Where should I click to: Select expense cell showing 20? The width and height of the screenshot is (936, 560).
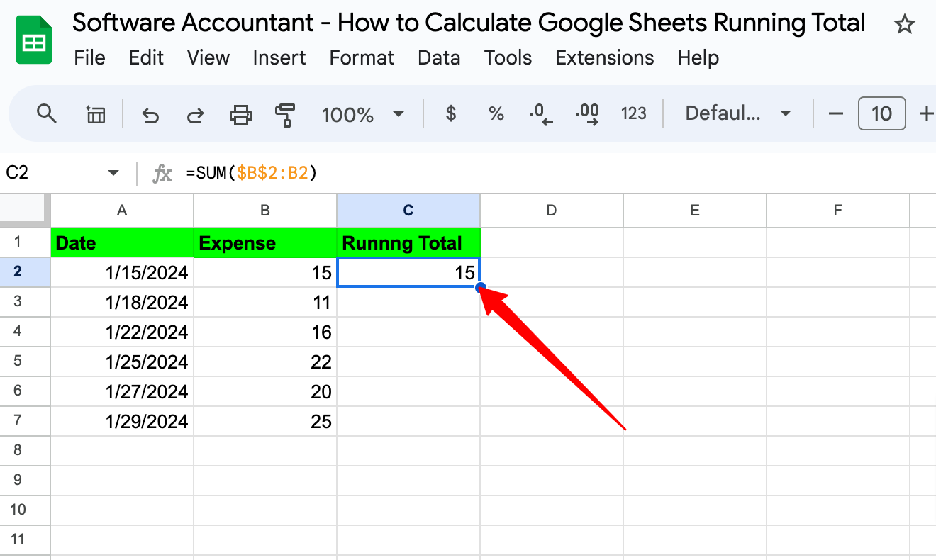click(265, 391)
